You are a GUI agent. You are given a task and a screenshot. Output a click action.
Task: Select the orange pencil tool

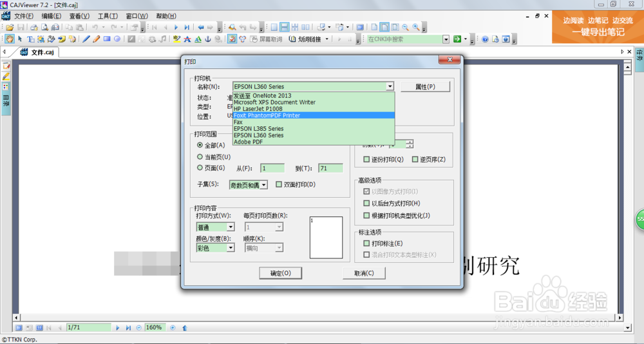click(x=97, y=39)
